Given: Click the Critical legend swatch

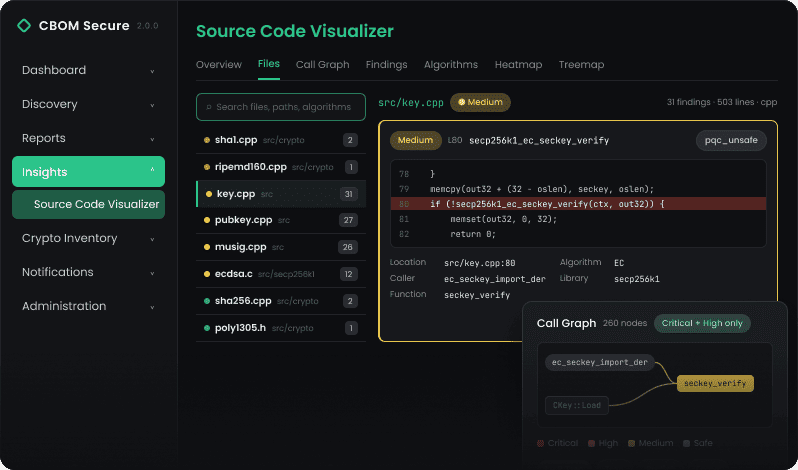Looking at the screenshot, I should (x=540, y=444).
